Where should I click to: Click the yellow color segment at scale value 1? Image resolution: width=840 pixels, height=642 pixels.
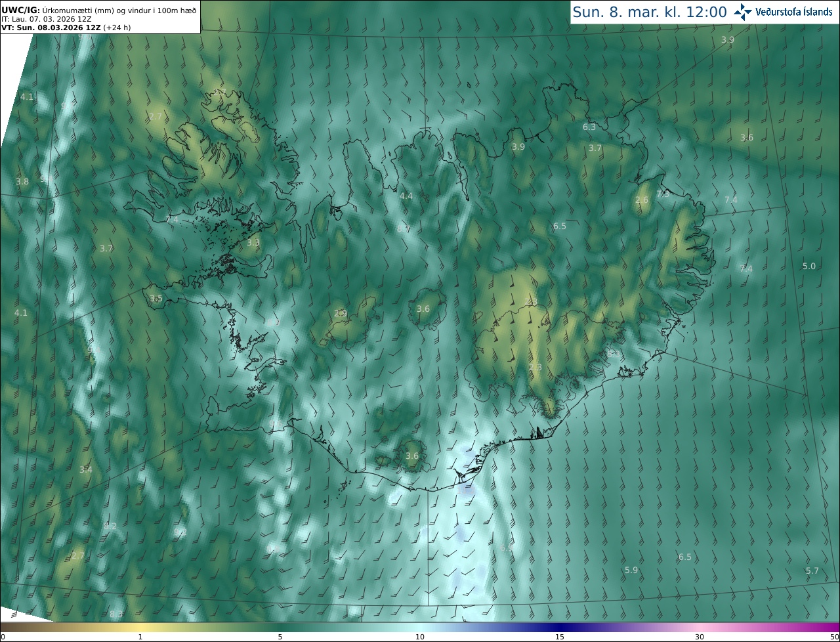coord(140,628)
